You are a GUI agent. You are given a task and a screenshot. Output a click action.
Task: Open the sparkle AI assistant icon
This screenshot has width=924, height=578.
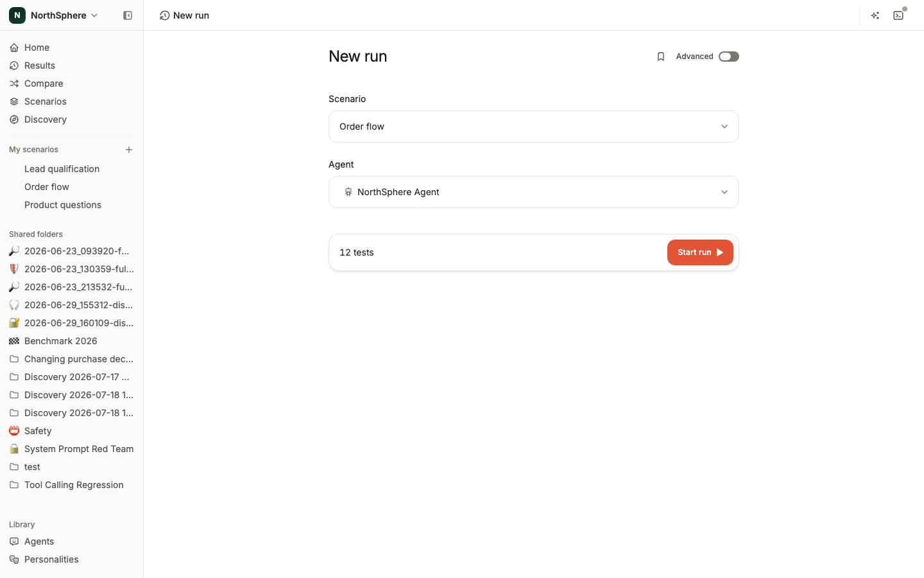point(875,15)
